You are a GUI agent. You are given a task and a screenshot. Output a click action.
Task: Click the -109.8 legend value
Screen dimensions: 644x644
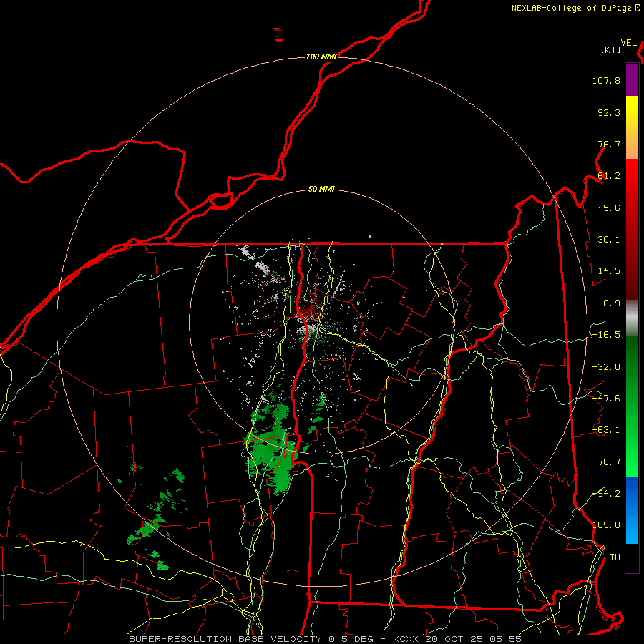[603, 525]
